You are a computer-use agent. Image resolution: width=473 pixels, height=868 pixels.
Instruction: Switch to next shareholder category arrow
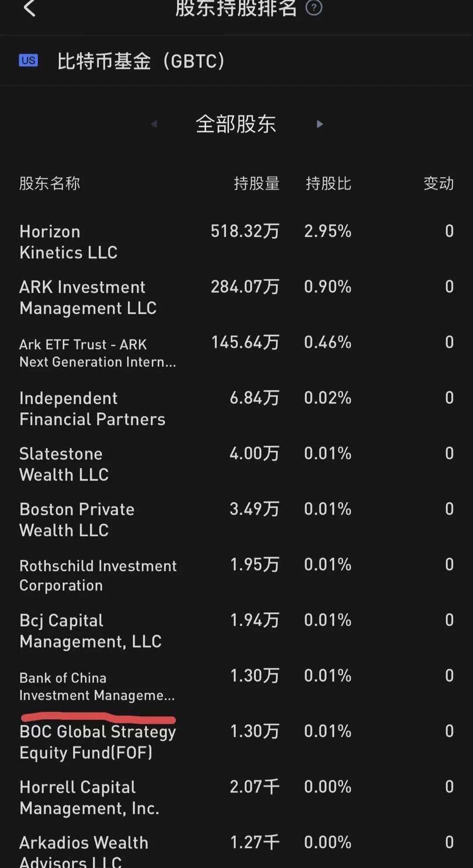tap(320, 124)
